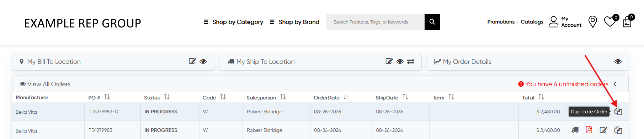644x139 pixels.
Task: Sort by Code column
Action: click(x=223, y=97)
